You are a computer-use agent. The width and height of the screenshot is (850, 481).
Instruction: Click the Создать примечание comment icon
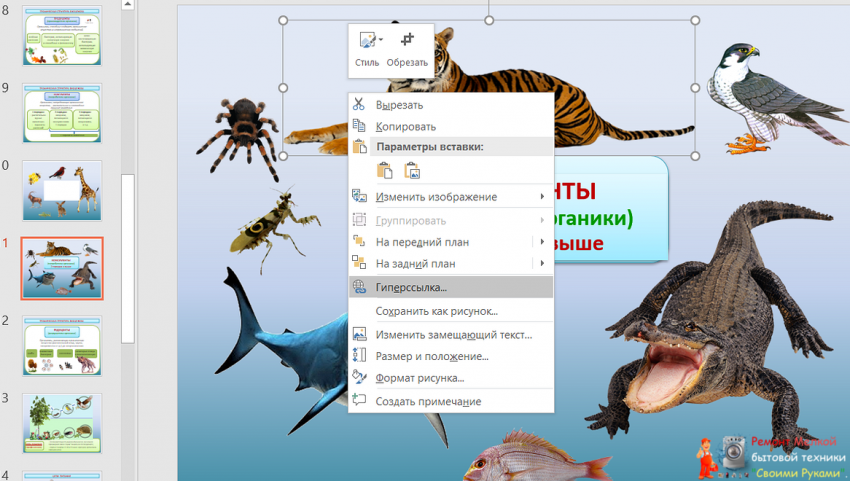click(x=360, y=401)
